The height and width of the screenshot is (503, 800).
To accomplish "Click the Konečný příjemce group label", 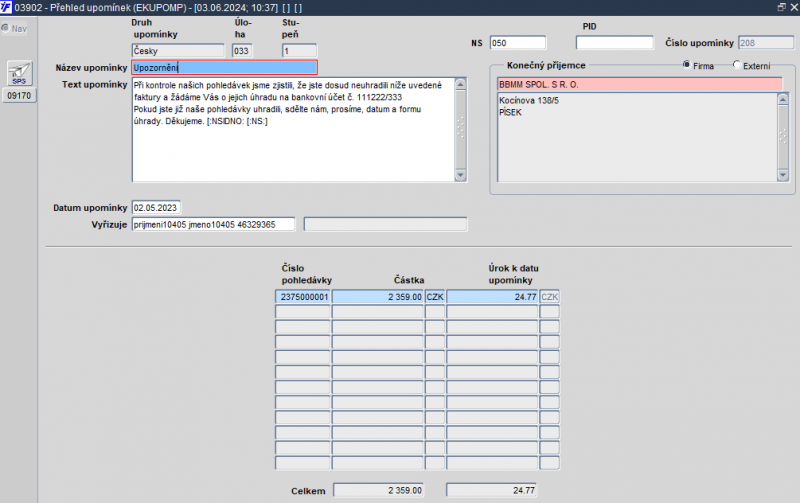I will pyautogui.click(x=546, y=65).
